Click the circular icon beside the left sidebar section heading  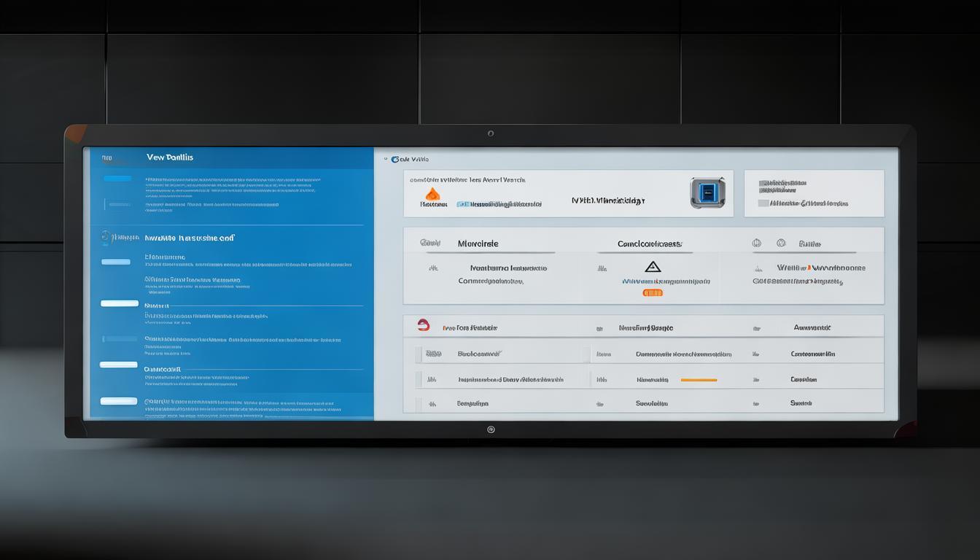point(106,237)
